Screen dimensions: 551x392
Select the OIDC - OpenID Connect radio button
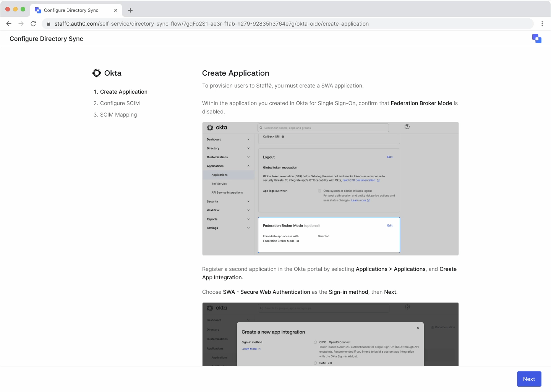coord(315,342)
